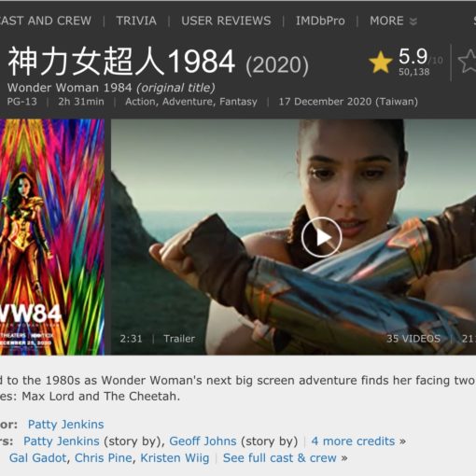Open director Patty Jenkins' page
The height and width of the screenshot is (476, 476).
click(x=66, y=425)
